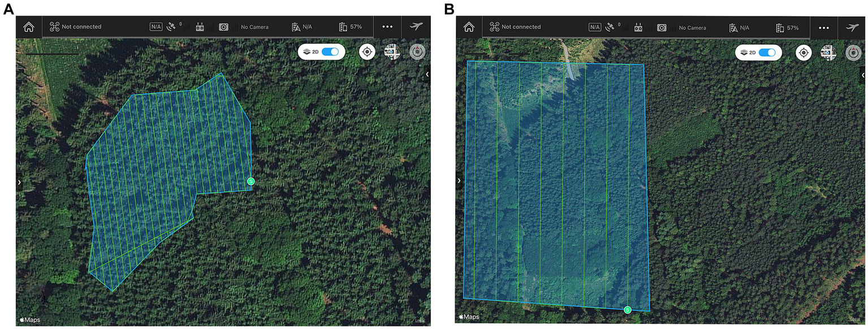Click the satellite GPS signal icon in panel A
The height and width of the screenshot is (329, 868).
click(x=172, y=27)
